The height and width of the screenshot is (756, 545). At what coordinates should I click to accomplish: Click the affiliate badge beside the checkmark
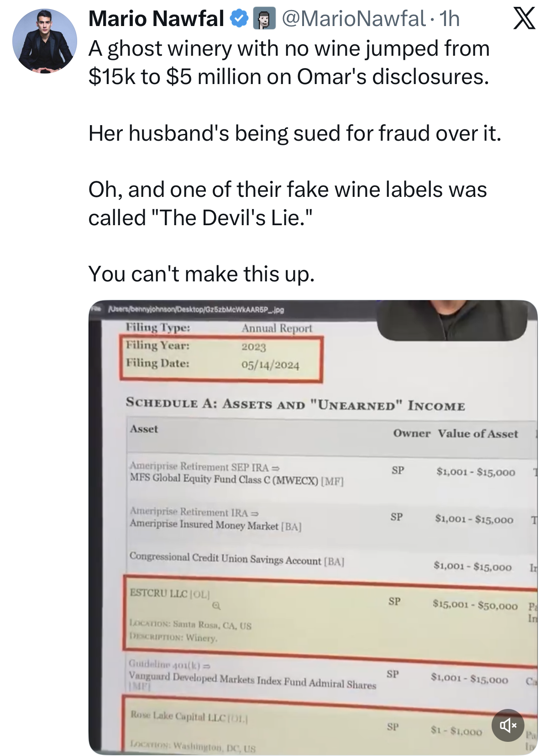tap(264, 19)
